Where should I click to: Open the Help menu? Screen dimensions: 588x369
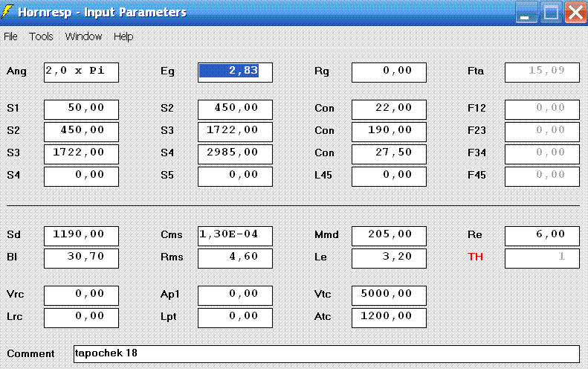123,36
